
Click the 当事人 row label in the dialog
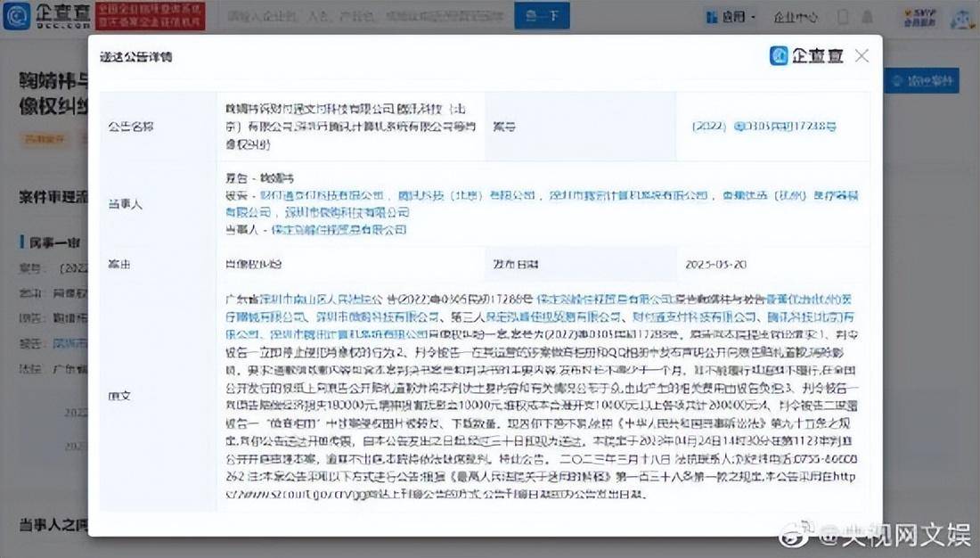click(125, 204)
